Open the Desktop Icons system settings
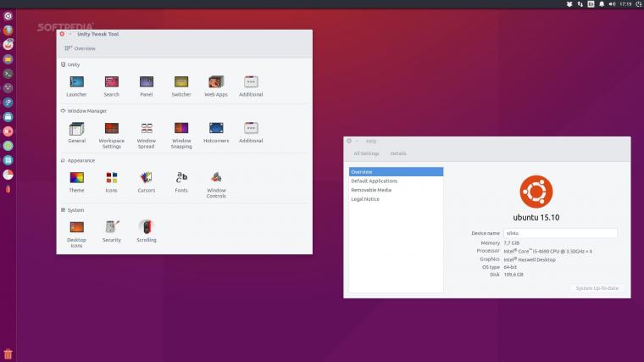Screen dimensions: 644x362 [76, 235]
